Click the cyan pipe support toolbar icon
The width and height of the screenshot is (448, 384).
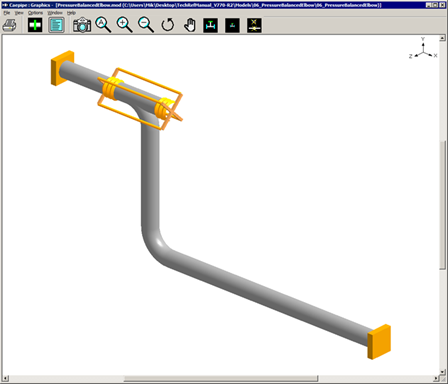tap(211, 25)
